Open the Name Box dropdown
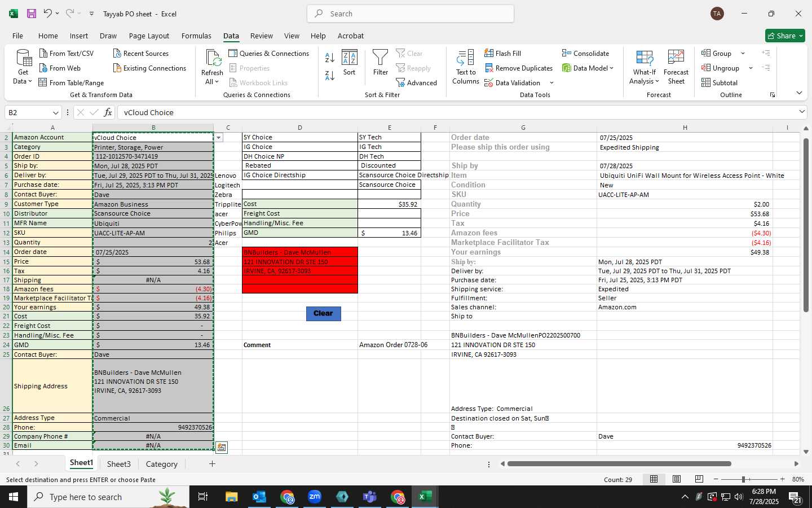Screen dimensions: 812x508 (x=55, y=112)
